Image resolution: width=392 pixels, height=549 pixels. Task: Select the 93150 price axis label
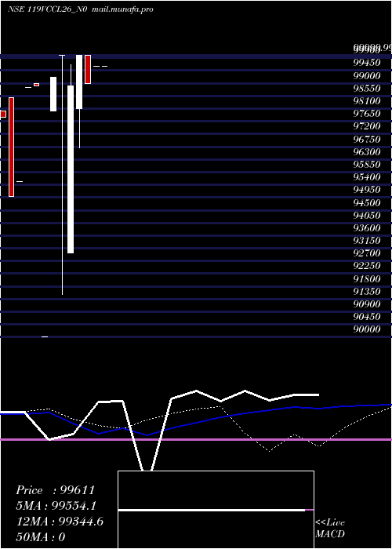click(x=367, y=241)
